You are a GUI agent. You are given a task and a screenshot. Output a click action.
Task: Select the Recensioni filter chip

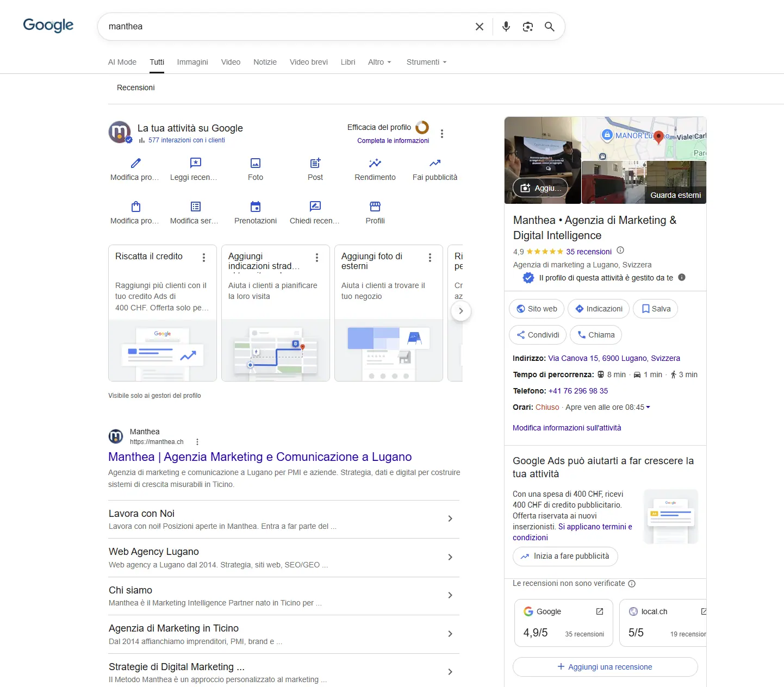click(x=136, y=88)
